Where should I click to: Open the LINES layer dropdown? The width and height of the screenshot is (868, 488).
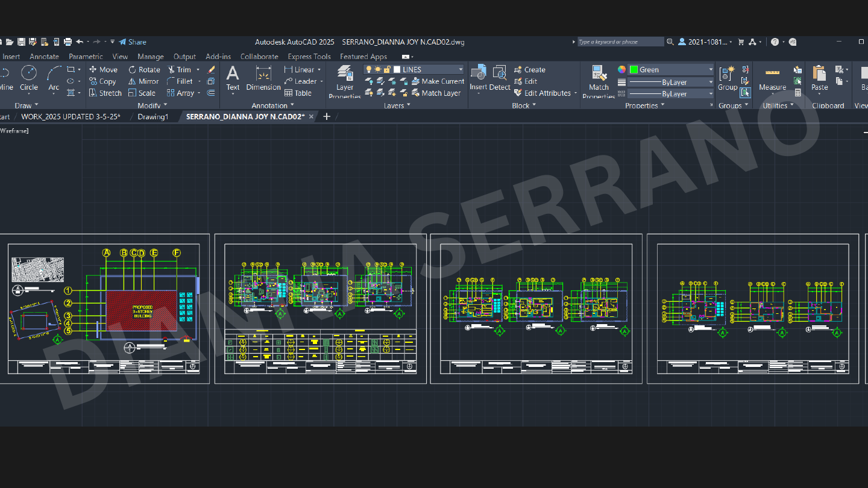(461, 69)
